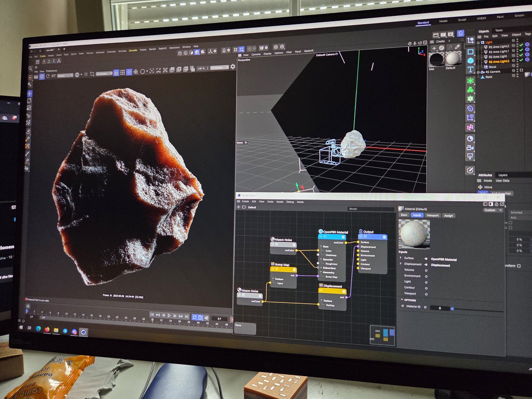The image size is (532, 399).
Task: Open the Redshift menu in main menu bar
Action: (x=163, y=48)
